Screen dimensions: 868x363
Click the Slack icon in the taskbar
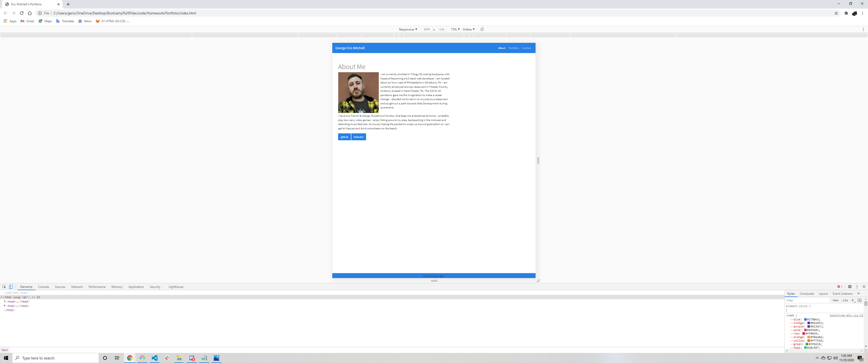coord(167,358)
